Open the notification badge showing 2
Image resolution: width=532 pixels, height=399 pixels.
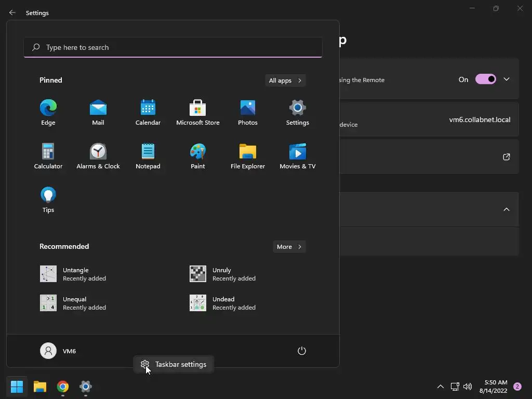517,387
